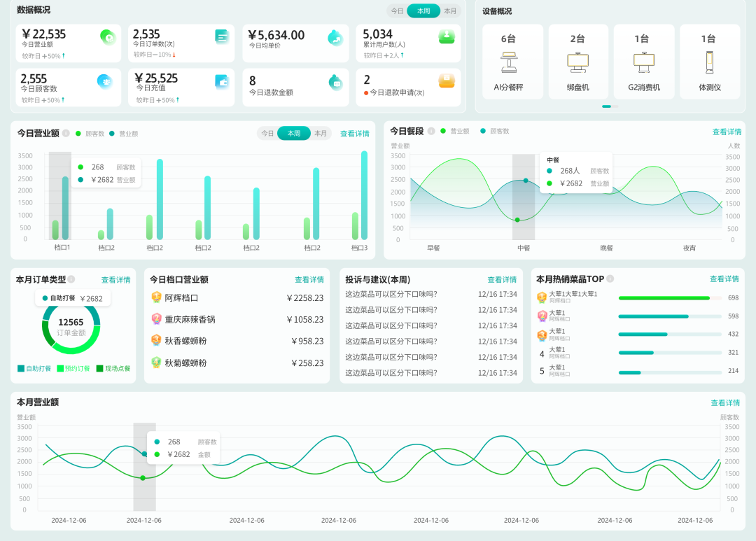Click the rank-2 medal beside 重庆麻辣香锅
The width and height of the screenshot is (756, 541).
pyautogui.click(x=156, y=318)
